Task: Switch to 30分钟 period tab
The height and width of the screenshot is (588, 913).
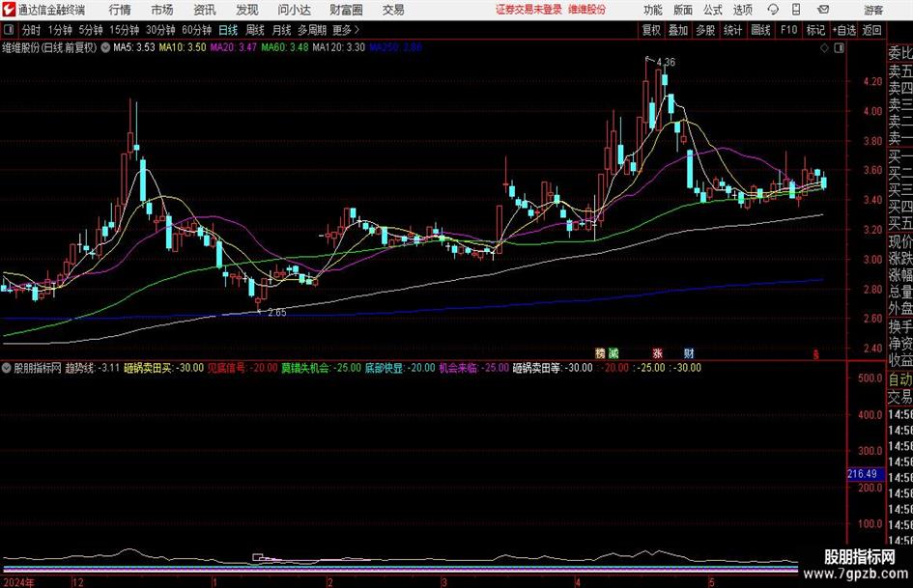Action: tap(160, 30)
